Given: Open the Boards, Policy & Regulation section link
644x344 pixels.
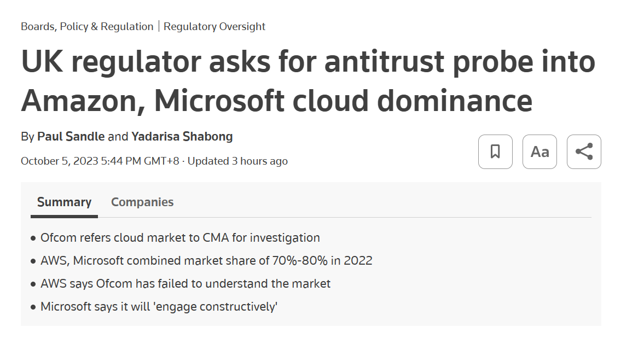Looking at the screenshot, I should (87, 27).
